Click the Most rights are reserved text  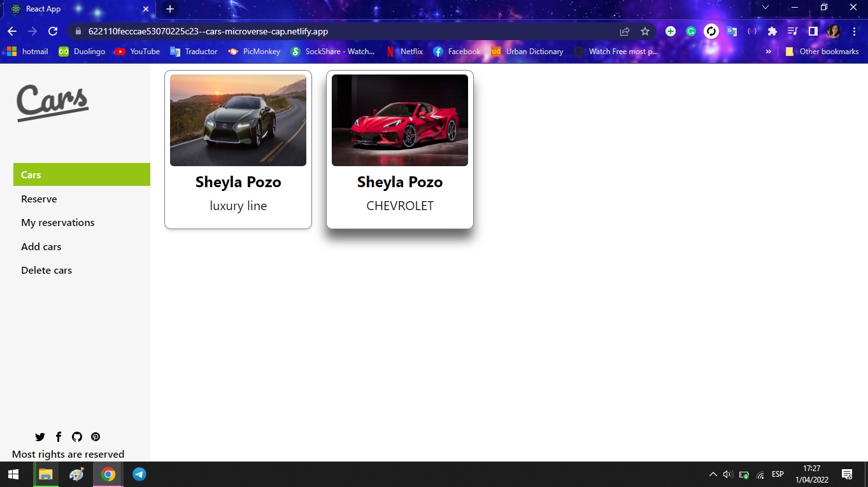click(68, 454)
